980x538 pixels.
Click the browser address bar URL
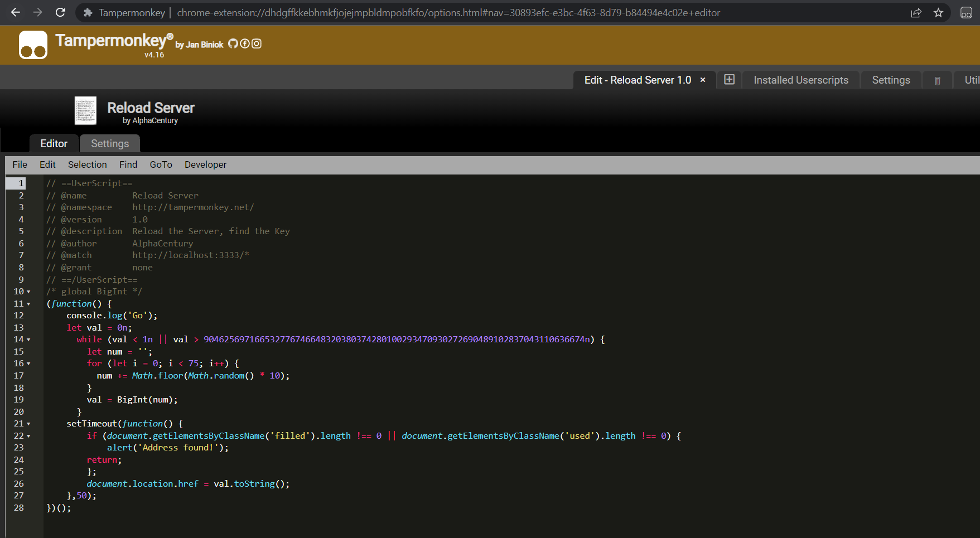pos(448,13)
